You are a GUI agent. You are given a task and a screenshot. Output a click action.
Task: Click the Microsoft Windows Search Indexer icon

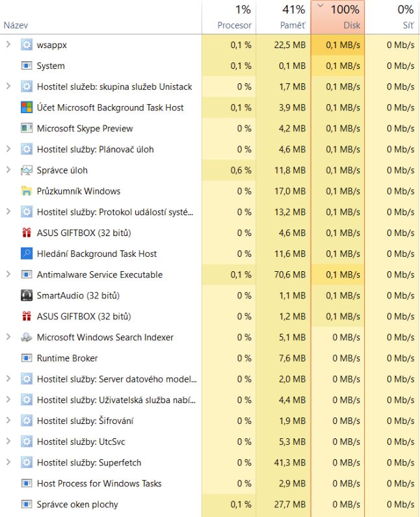27,338
